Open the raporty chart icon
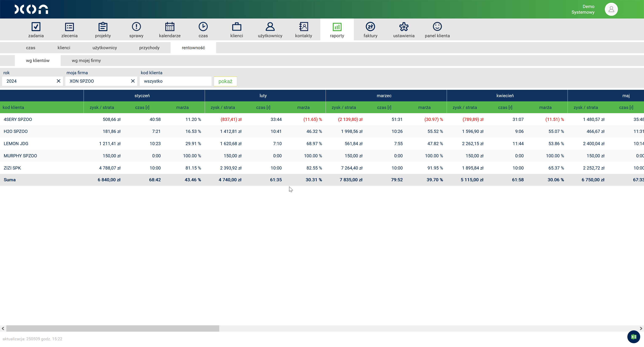 (x=337, y=27)
